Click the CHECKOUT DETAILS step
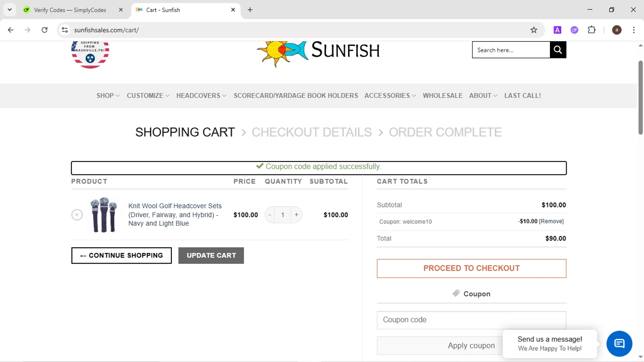The width and height of the screenshot is (644, 362). 312,132
